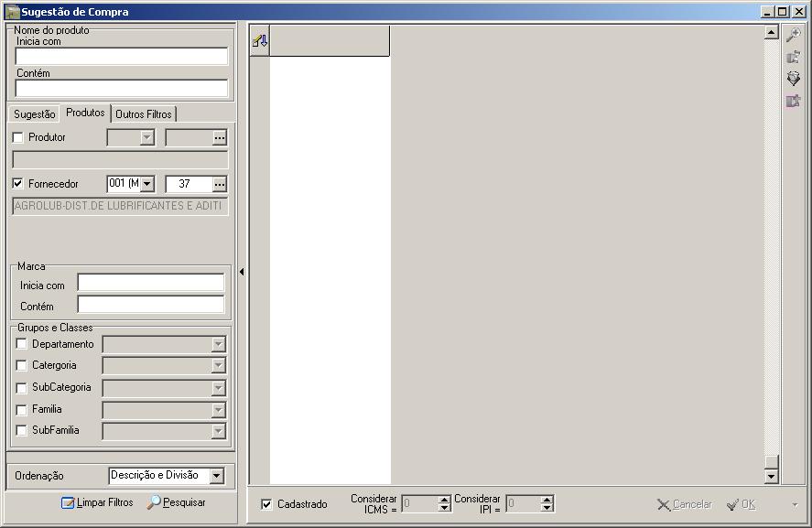Uncheck the Cadastrado checkbox
The width and height of the screenshot is (812, 528).
265,502
